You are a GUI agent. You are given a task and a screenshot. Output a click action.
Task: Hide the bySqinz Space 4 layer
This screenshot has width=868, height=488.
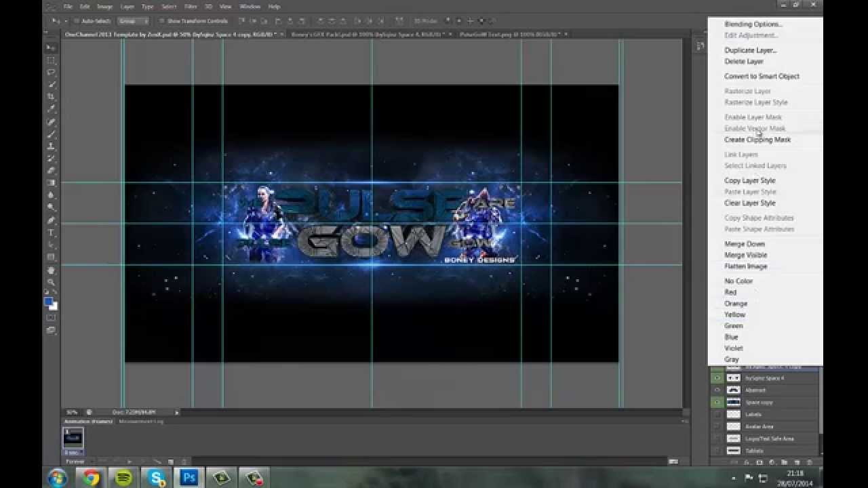click(717, 378)
